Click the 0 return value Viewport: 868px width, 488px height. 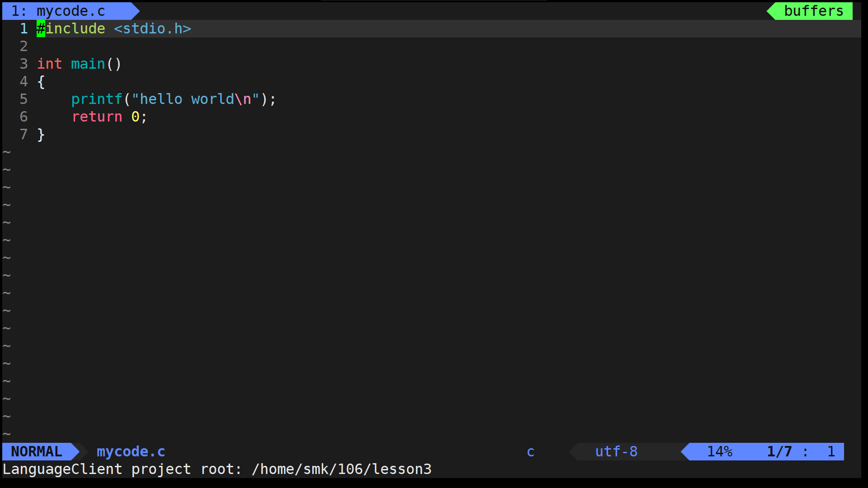pyautogui.click(x=135, y=117)
